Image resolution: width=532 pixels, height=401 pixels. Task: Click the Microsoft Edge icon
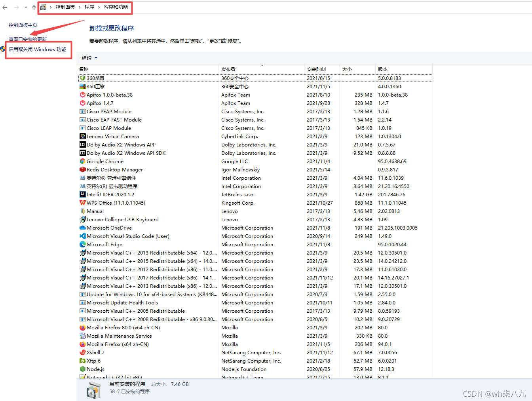coord(83,244)
